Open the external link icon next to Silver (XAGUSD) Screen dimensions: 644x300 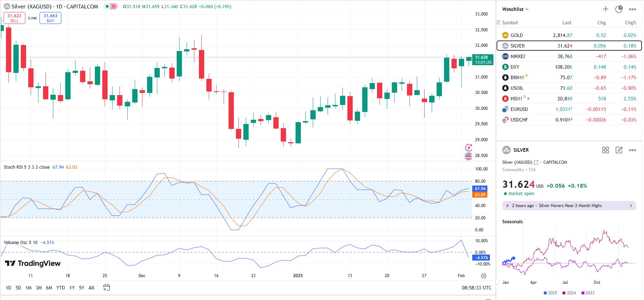[536, 162]
